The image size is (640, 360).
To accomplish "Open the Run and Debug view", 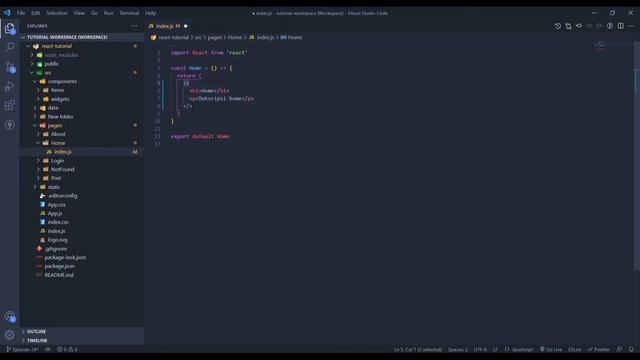I will 10,86.
